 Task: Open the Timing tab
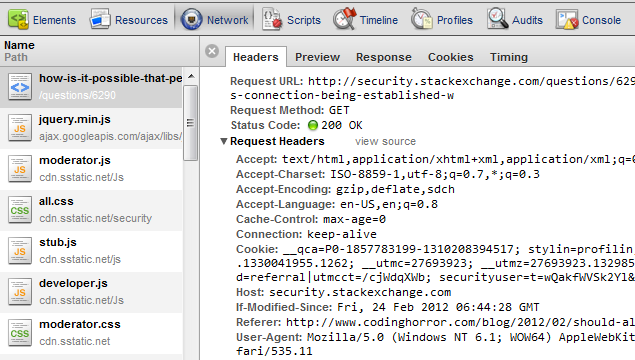point(509,57)
